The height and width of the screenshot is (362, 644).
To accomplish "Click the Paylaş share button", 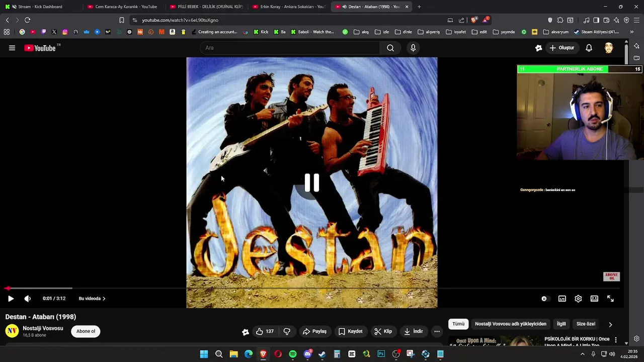I will pyautogui.click(x=314, y=331).
